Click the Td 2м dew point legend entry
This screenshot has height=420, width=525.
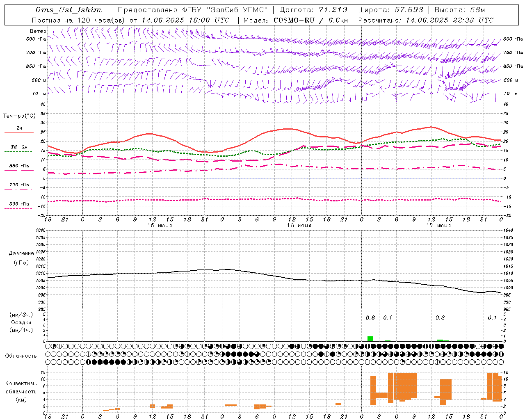coord(19,147)
